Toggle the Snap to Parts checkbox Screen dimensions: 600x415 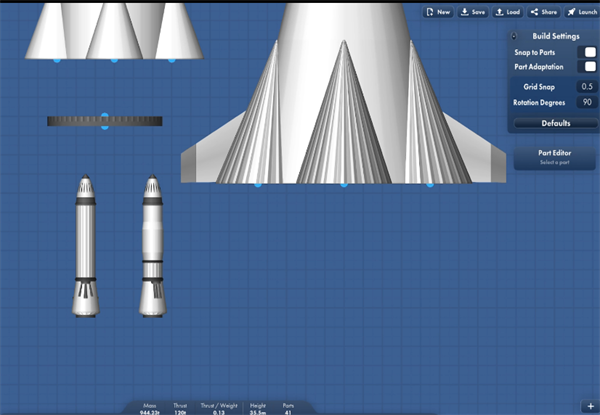pos(590,51)
